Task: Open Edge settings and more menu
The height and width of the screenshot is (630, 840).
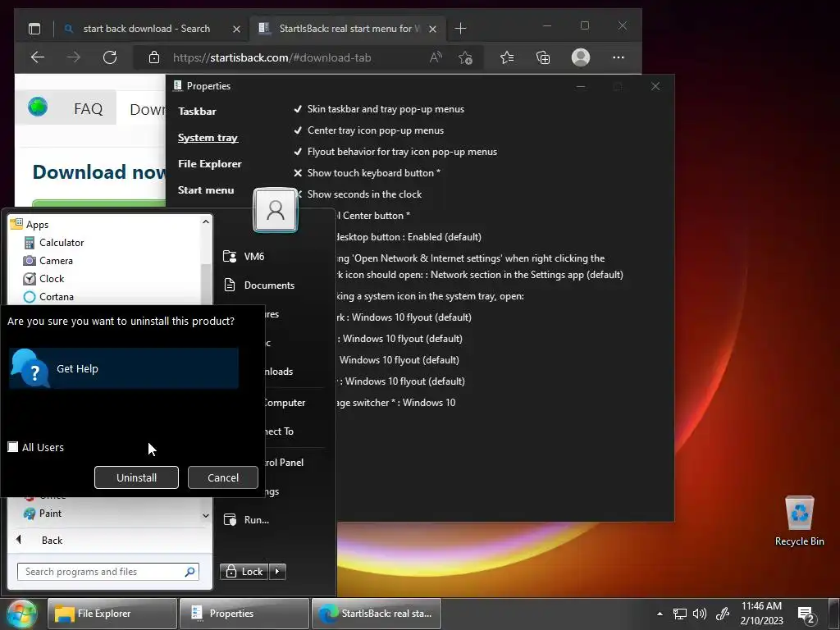Action: 619,57
